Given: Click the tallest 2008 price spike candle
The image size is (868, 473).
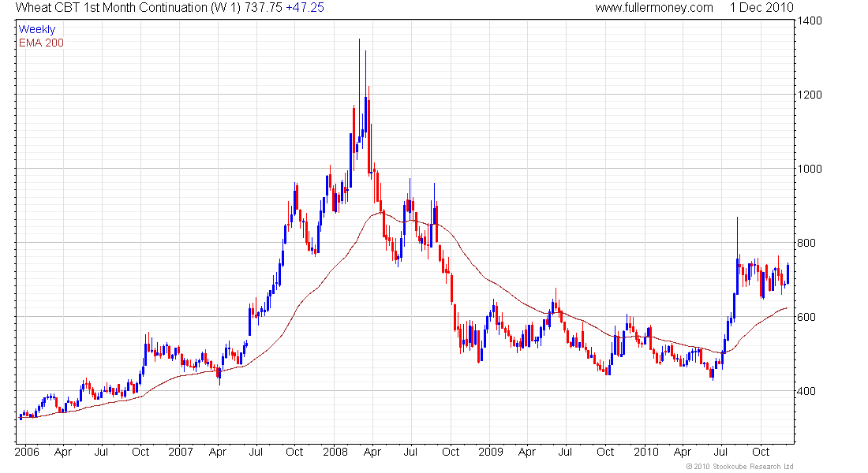Looking at the screenshot, I should point(359,88).
